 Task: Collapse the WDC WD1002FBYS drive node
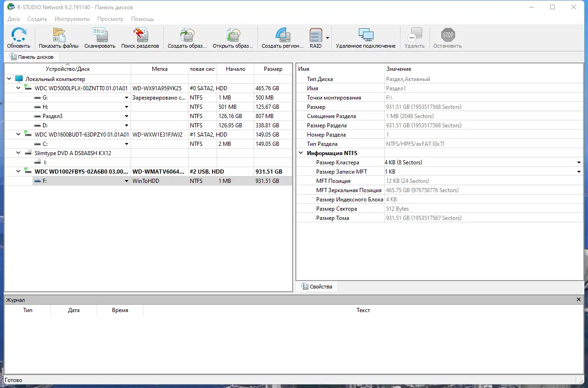click(19, 172)
